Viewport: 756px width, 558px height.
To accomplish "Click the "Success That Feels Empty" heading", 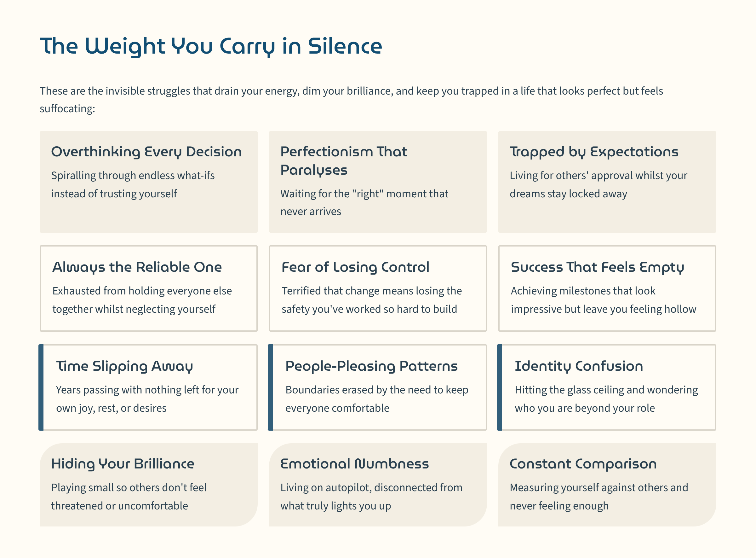I will click(x=597, y=267).
